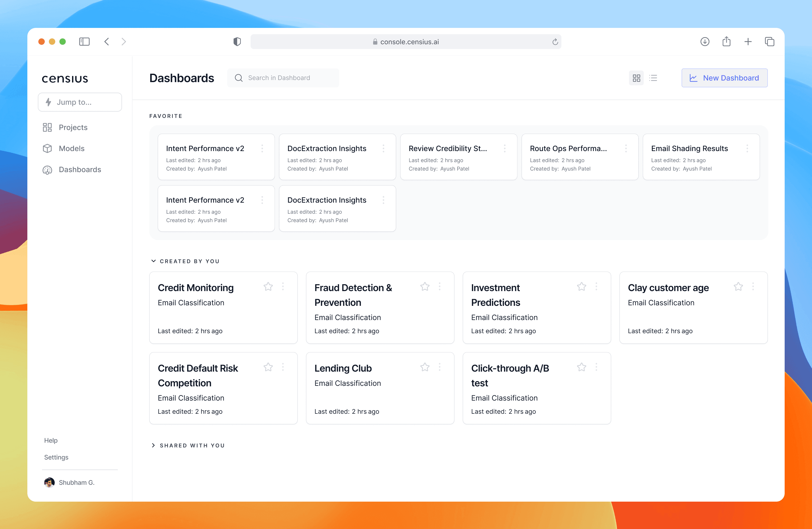This screenshot has height=529, width=812.
Task: Open the Email Shading Results favorite card
Action: pyautogui.click(x=701, y=157)
